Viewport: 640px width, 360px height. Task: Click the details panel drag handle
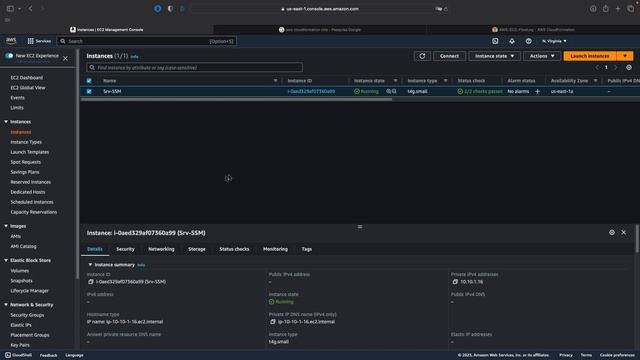[360, 227]
